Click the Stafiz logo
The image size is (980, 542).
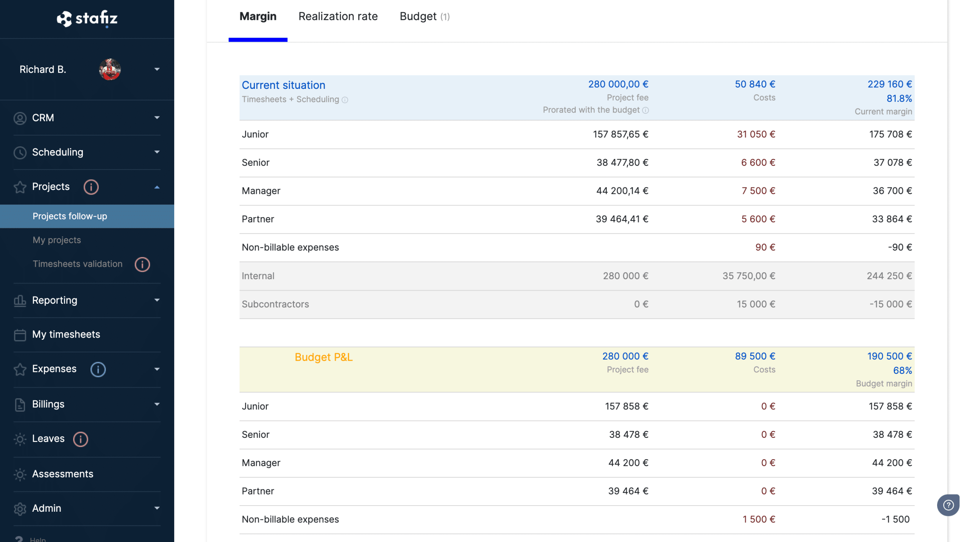87,18
